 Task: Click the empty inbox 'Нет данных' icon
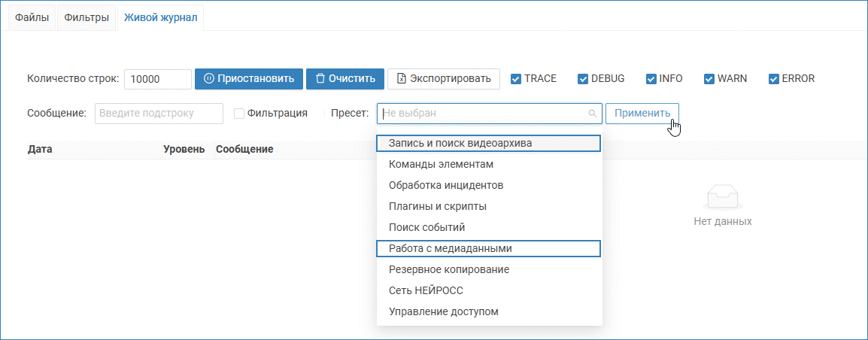click(x=722, y=196)
